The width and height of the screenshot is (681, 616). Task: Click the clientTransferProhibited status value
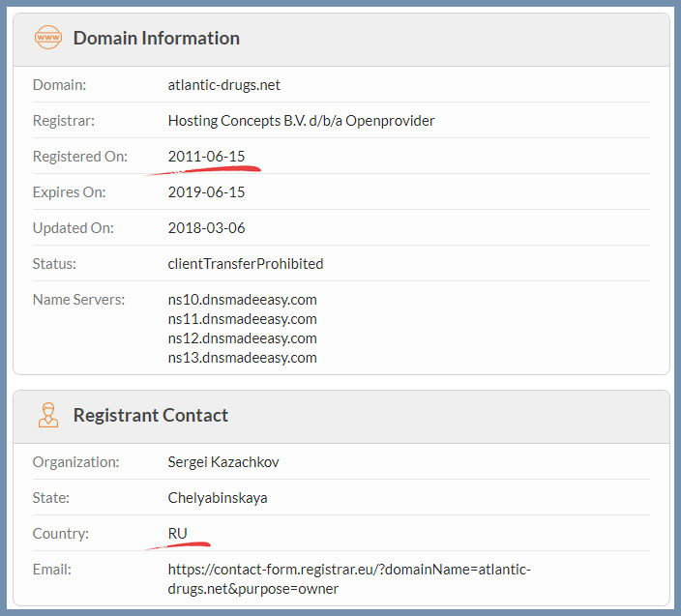246,264
